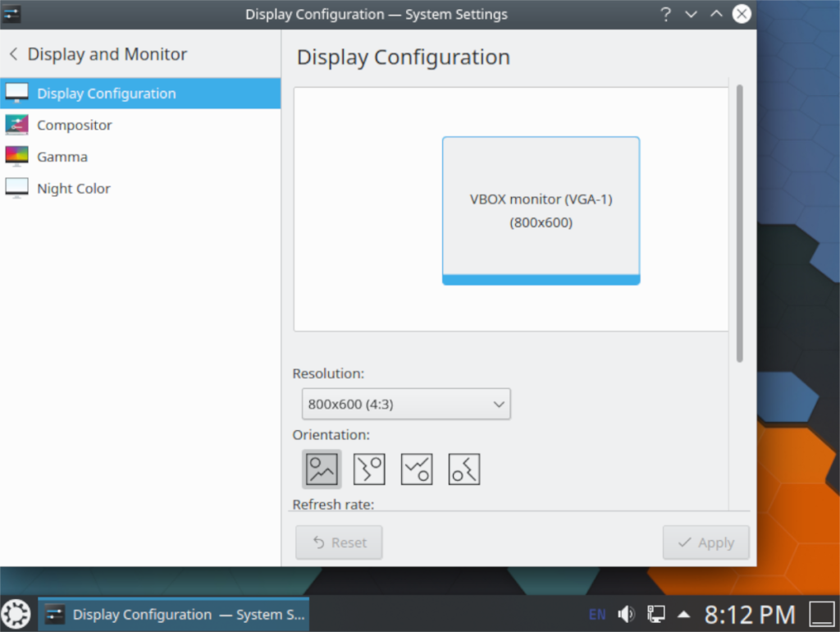Open the Gamma settings icon
Screen dimensions: 840x632
(16, 156)
